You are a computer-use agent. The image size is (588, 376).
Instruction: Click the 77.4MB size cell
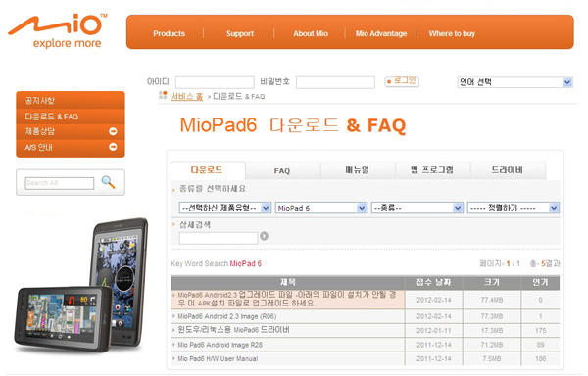[x=492, y=300]
